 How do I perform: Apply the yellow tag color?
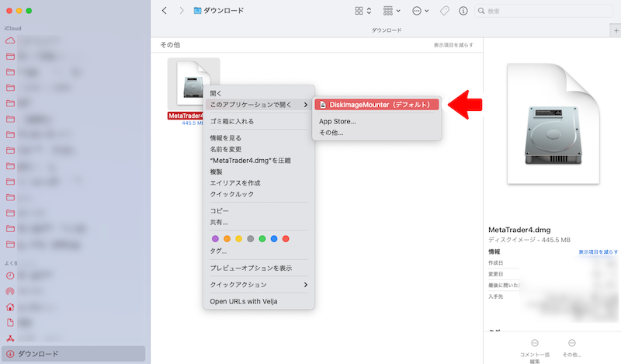[x=239, y=239]
